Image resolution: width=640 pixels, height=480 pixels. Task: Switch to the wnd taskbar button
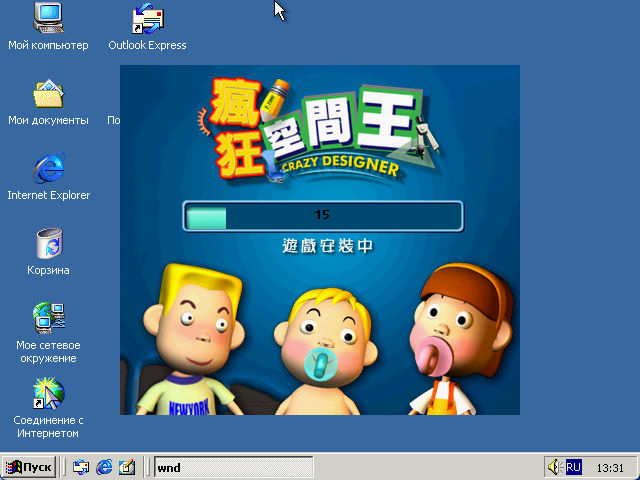(x=234, y=467)
